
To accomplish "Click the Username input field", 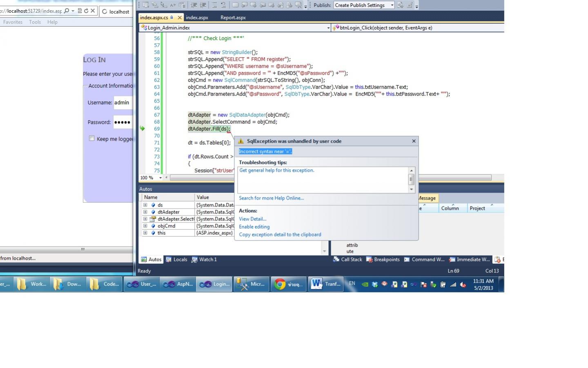I will click(122, 103).
